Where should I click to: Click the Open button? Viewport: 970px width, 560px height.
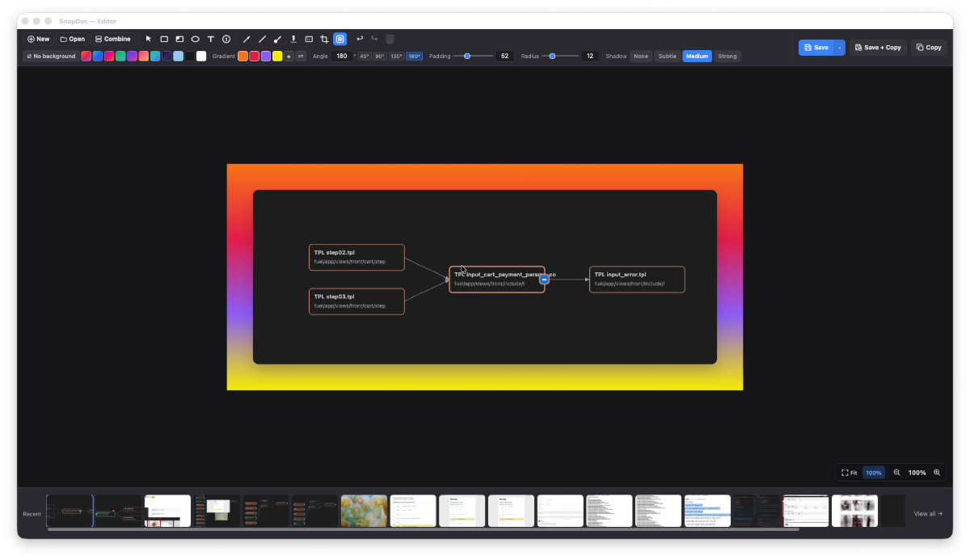[x=73, y=39]
